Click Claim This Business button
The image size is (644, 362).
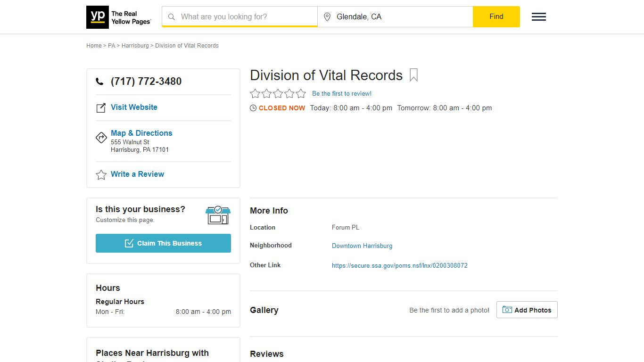tap(163, 243)
